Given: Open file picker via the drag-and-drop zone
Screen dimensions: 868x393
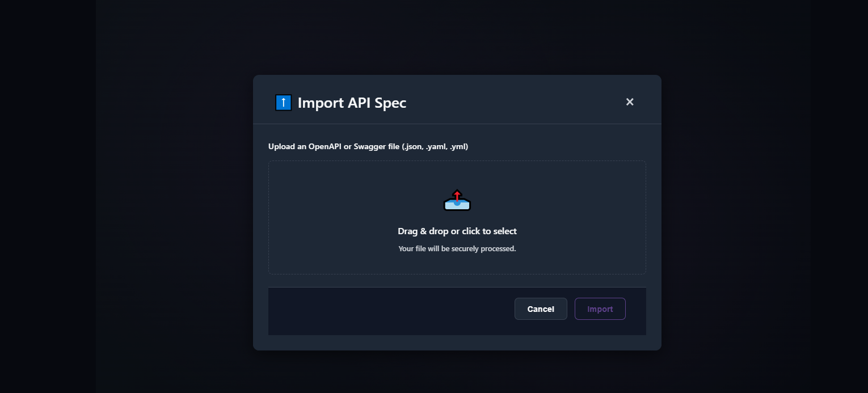Looking at the screenshot, I should tap(457, 217).
